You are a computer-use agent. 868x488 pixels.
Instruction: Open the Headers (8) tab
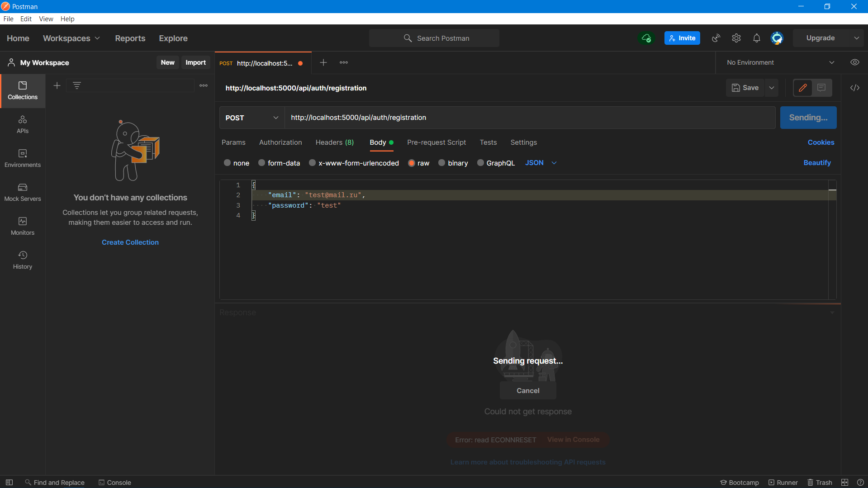[x=335, y=142]
